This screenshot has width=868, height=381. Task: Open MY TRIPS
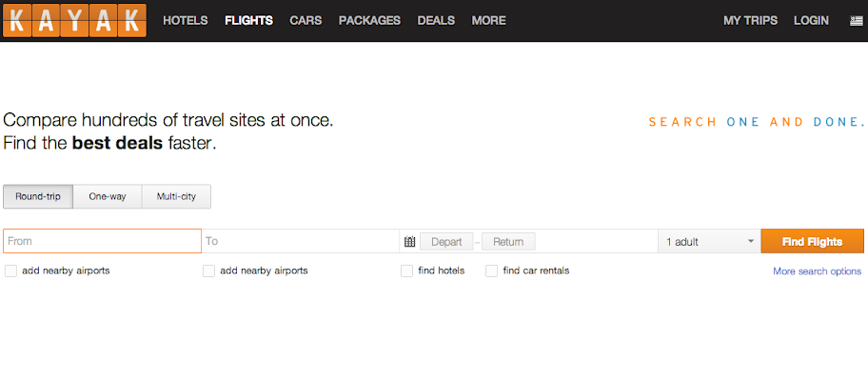pos(750,21)
